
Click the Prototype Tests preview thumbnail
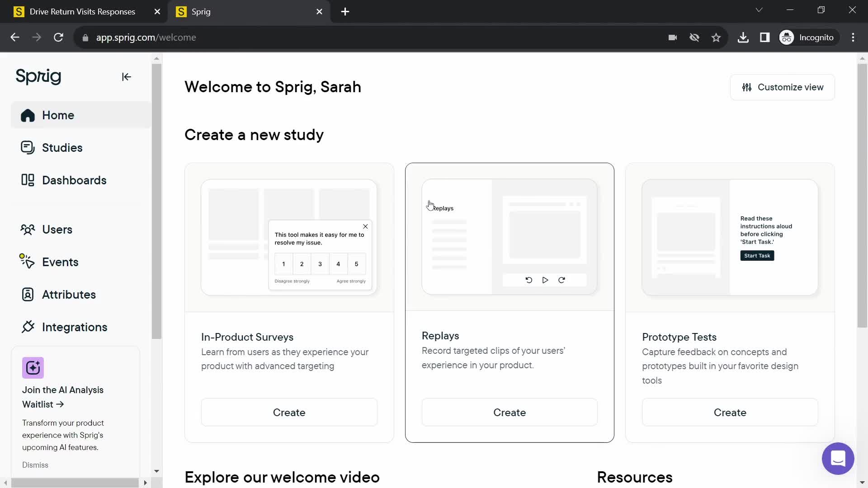click(x=730, y=237)
